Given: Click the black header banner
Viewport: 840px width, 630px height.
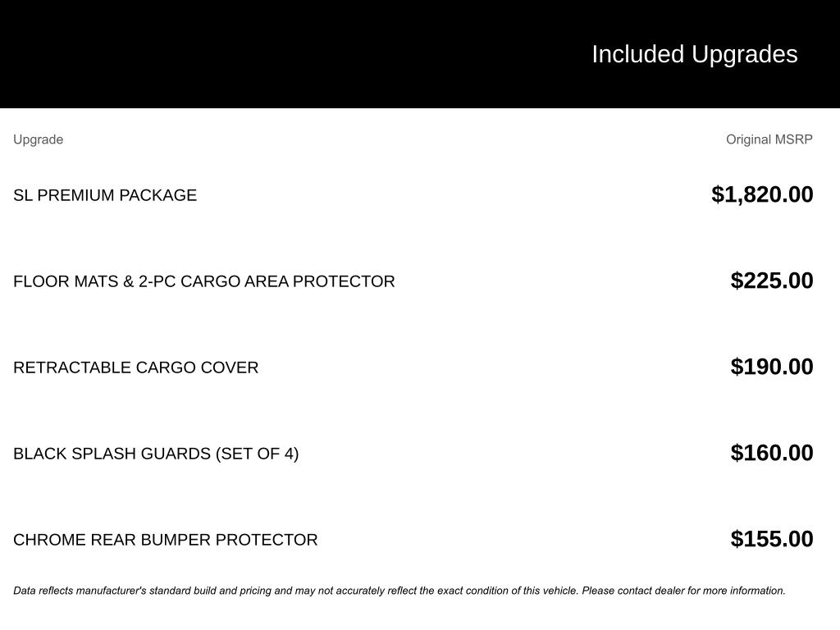Looking at the screenshot, I should click(x=420, y=54).
